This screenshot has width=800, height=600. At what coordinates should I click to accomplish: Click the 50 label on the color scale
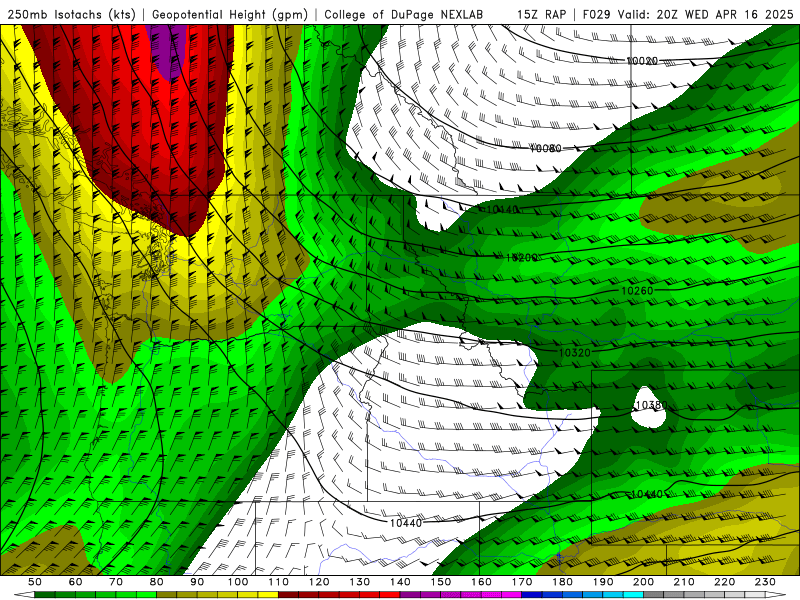tap(35, 582)
